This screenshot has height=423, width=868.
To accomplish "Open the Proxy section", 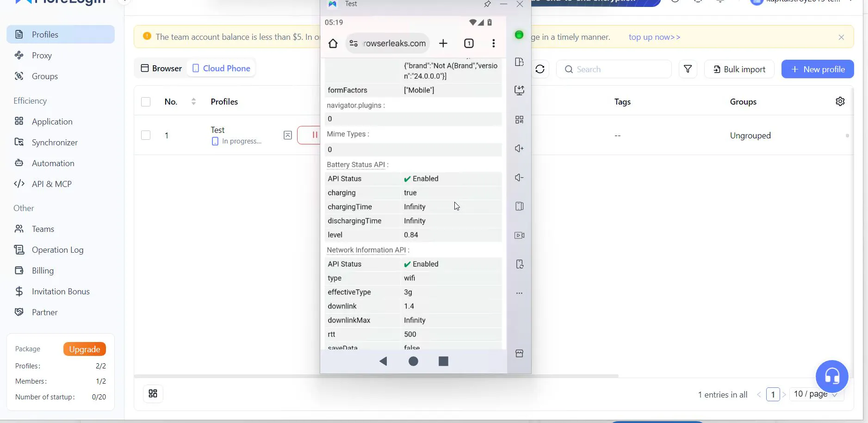I will pos(61,55).
